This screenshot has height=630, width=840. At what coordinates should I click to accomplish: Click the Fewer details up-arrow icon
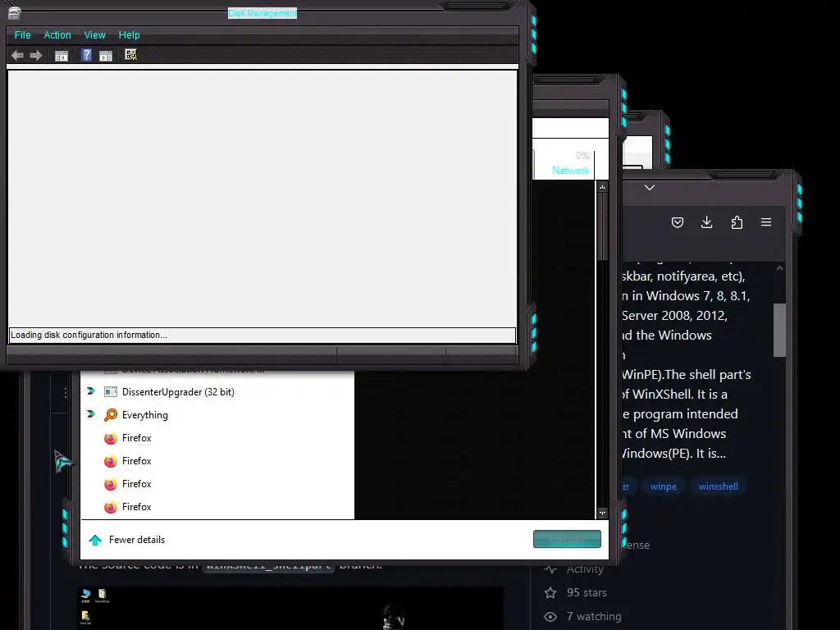coord(95,540)
